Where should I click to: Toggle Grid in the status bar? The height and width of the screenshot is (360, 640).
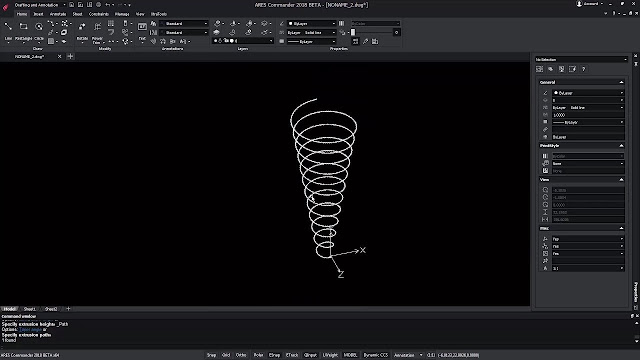226,355
